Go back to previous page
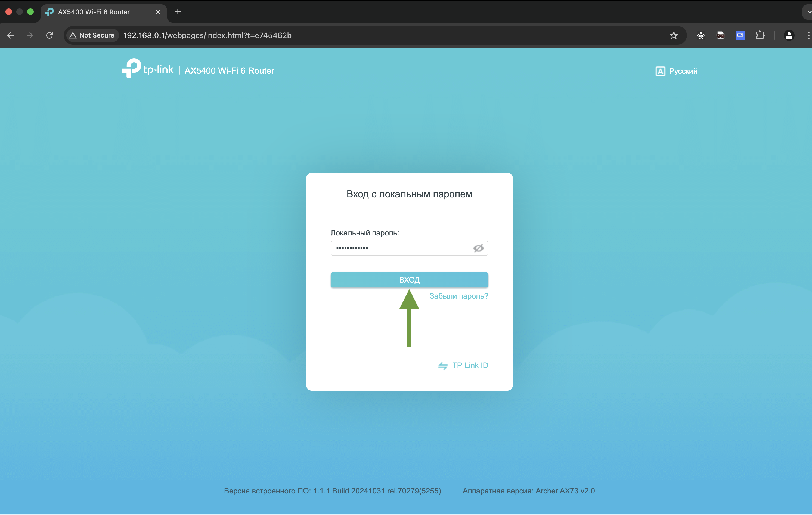 point(10,35)
